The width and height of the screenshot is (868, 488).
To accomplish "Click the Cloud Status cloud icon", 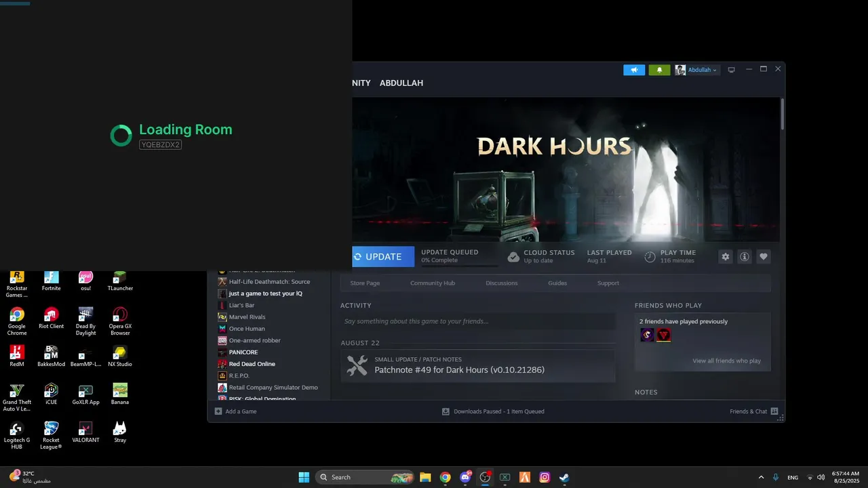I will pyautogui.click(x=513, y=257).
